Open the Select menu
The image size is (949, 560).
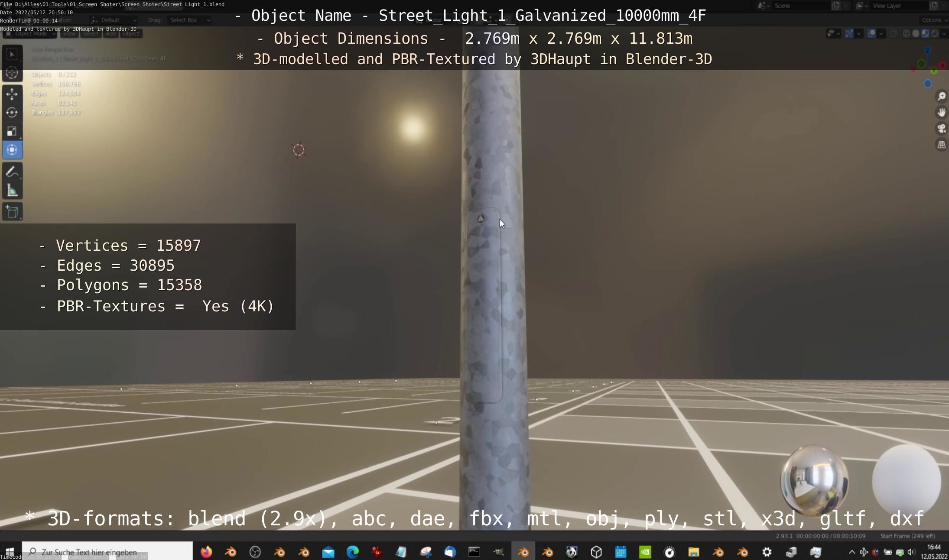tap(91, 33)
